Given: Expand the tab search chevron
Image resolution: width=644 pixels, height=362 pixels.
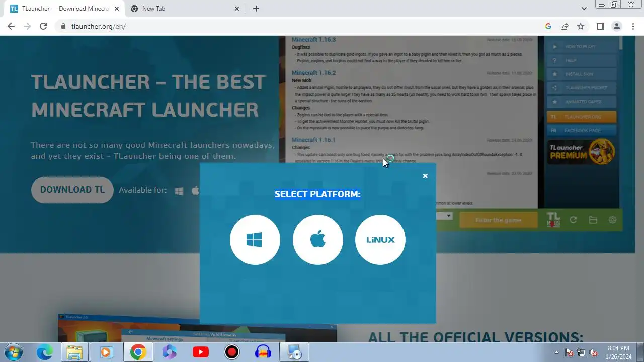Looking at the screenshot, I should pos(584,9).
